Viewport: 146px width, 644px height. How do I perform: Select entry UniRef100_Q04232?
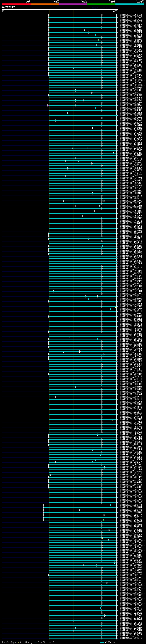click(131, 520)
